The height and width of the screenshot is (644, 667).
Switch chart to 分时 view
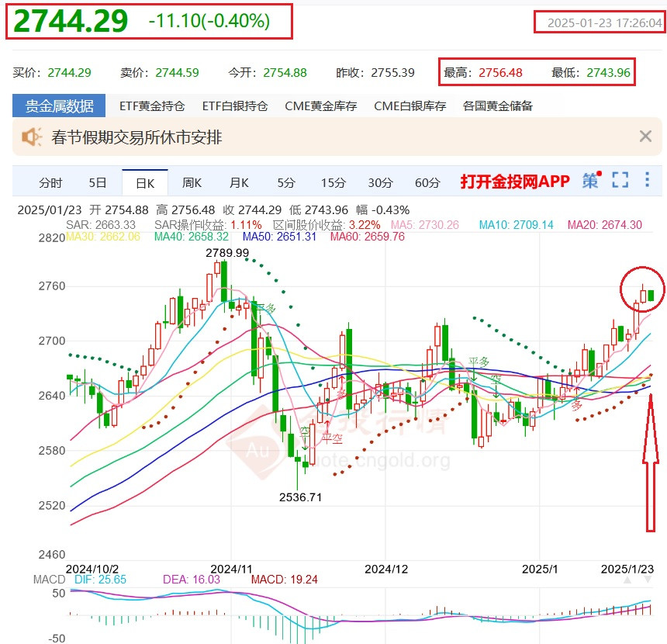50,183
